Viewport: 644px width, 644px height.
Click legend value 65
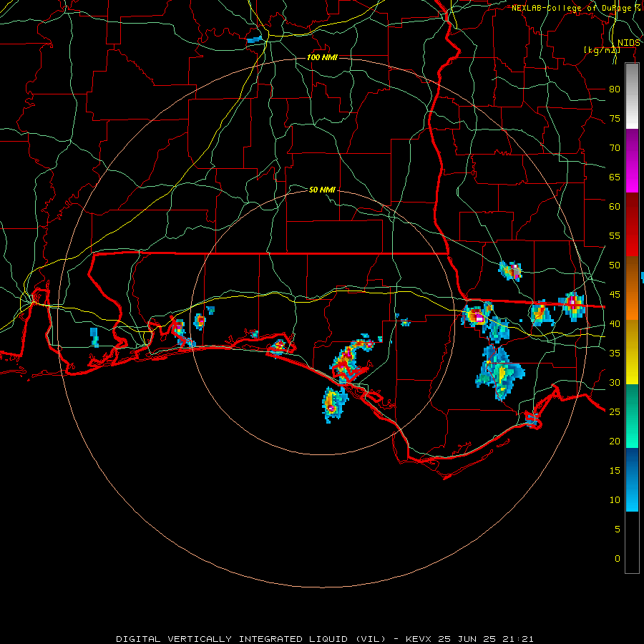point(615,177)
